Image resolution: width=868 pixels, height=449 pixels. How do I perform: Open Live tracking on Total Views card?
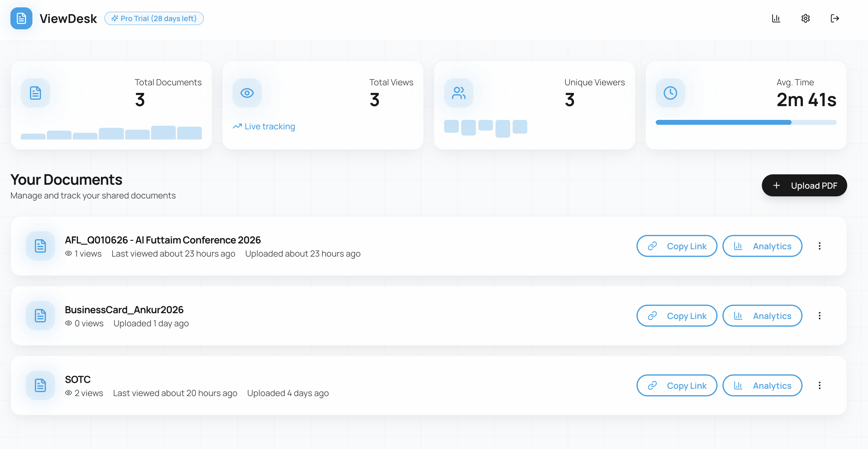tap(264, 126)
